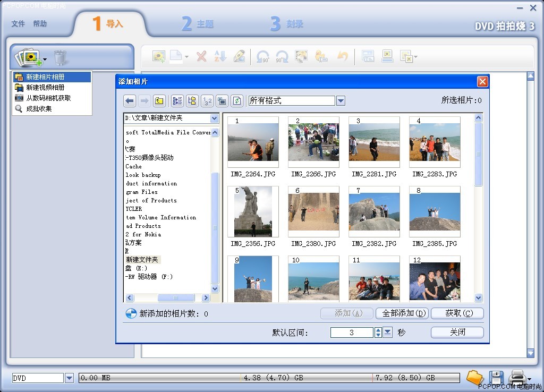Rotate photo 90 degrees clockwise

[282, 56]
